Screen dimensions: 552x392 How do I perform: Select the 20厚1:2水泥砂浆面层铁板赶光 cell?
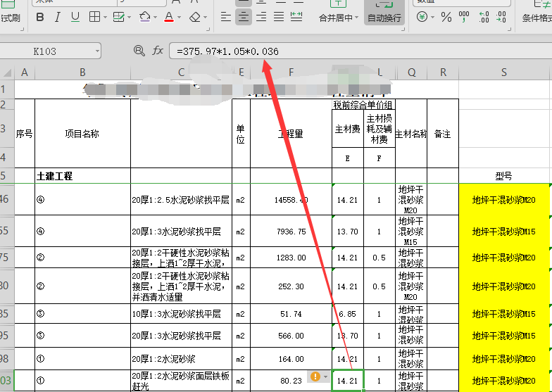click(x=181, y=381)
